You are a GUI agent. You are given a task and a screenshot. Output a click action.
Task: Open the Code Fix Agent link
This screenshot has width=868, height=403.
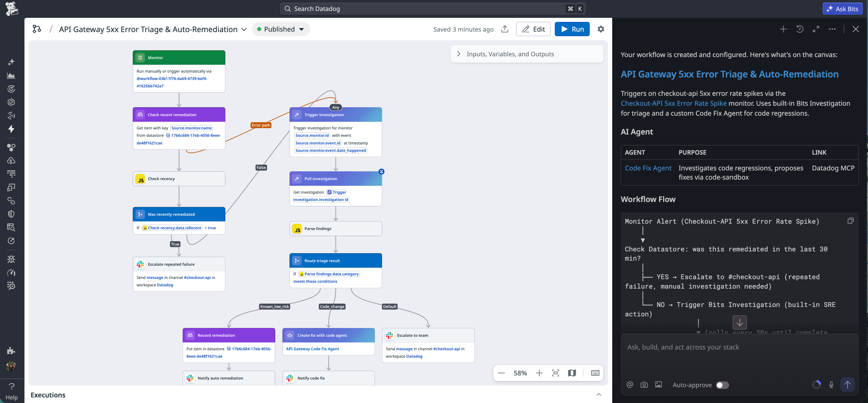pyautogui.click(x=648, y=168)
